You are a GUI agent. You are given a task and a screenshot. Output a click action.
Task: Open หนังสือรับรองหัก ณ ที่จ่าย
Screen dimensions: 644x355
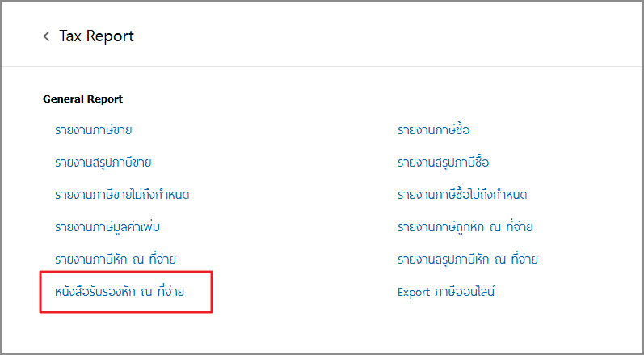pos(120,292)
